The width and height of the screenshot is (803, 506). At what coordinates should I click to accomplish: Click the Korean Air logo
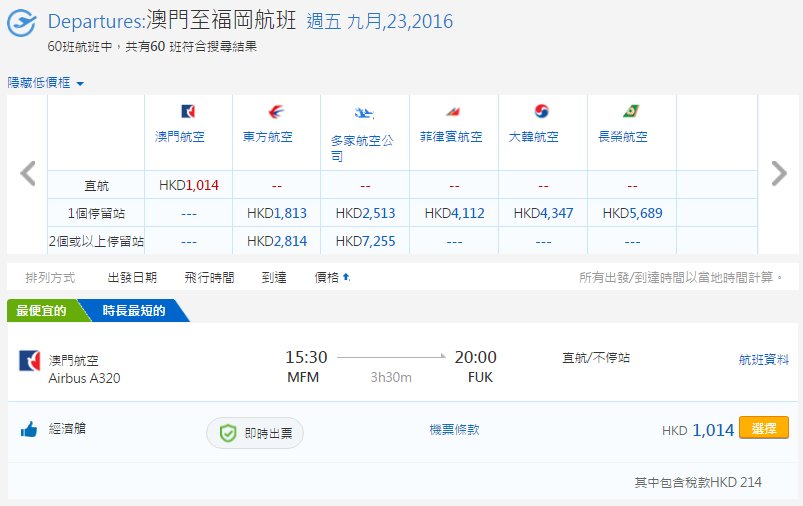point(541,111)
